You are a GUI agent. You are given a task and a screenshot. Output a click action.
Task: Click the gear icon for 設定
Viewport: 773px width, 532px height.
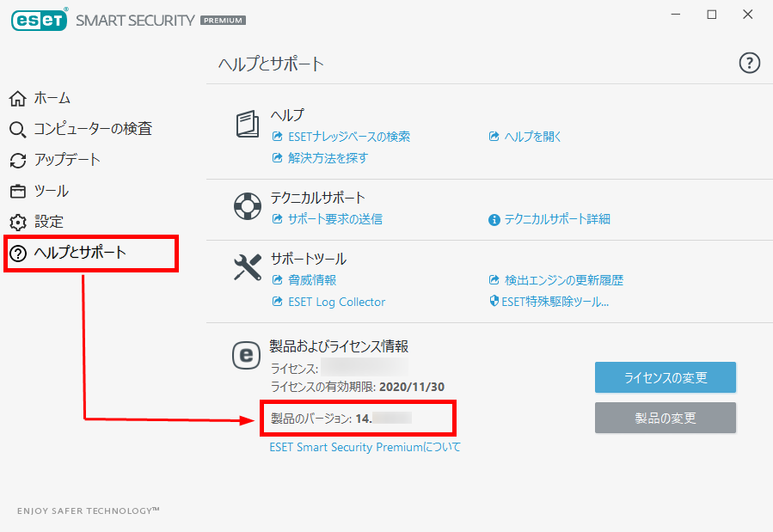pos(18,222)
